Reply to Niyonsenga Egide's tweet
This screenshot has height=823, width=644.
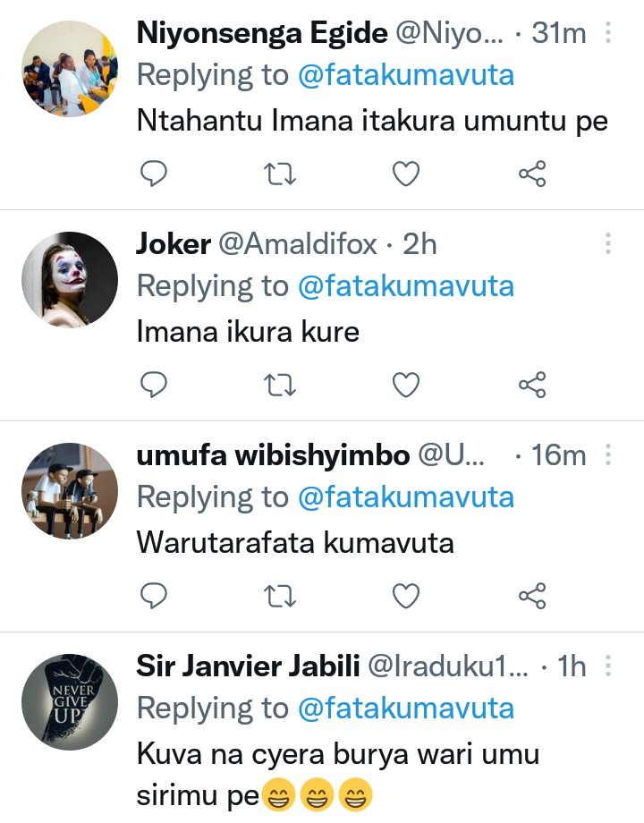pos(155,174)
